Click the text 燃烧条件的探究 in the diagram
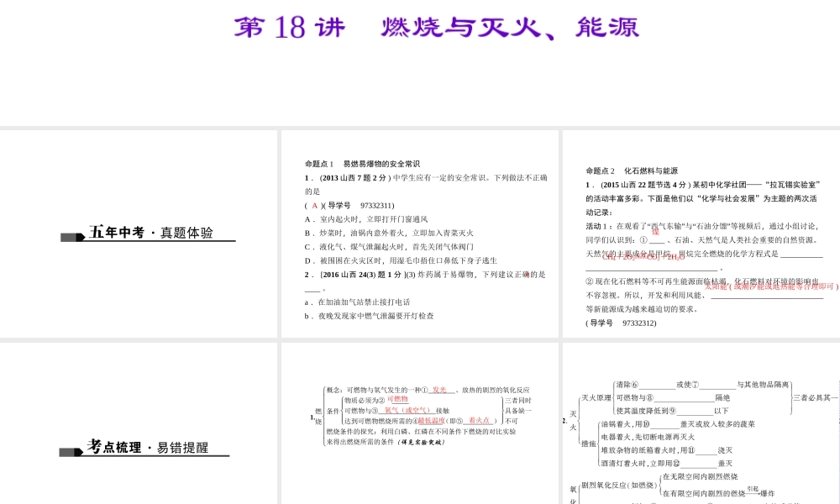This screenshot has width=840, height=504. tap(352, 432)
